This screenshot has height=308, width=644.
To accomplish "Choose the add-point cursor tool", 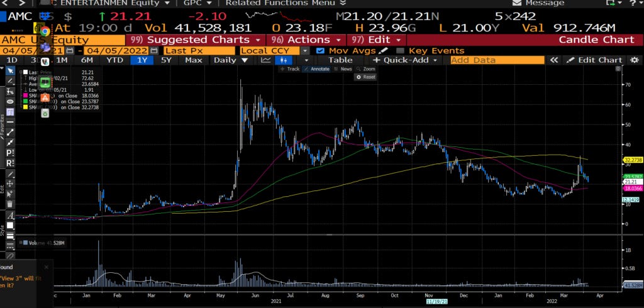I will (10, 194).
